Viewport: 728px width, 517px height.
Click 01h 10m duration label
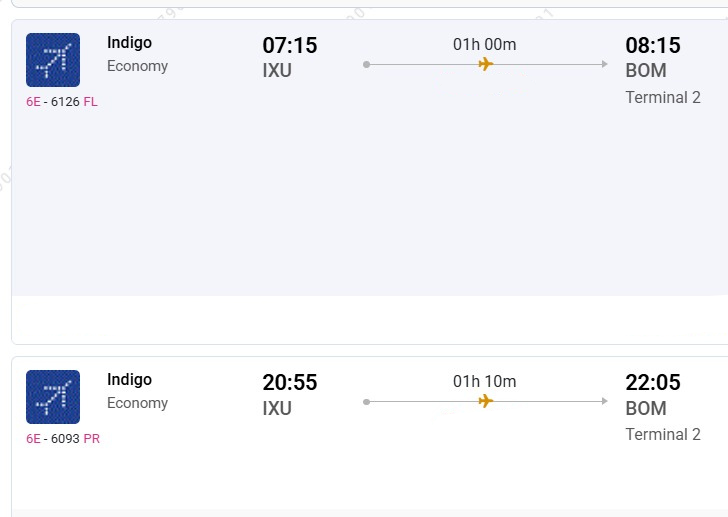(484, 381)
